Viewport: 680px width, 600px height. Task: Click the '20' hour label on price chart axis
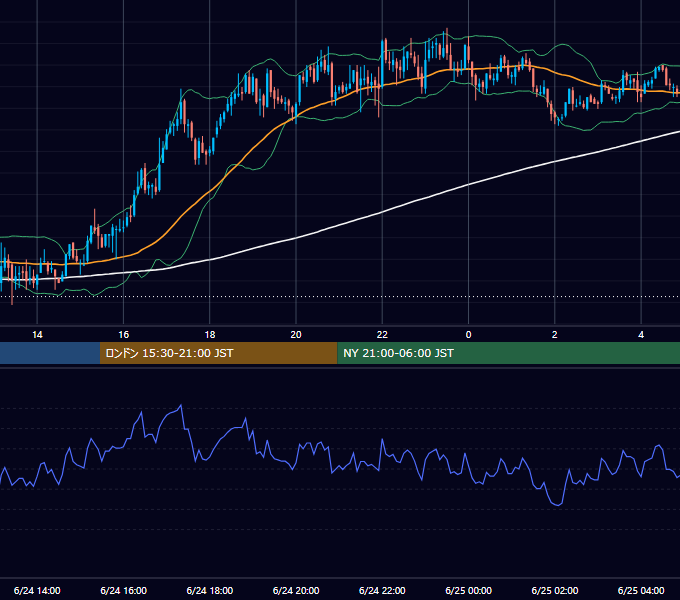tap(296, 335)
